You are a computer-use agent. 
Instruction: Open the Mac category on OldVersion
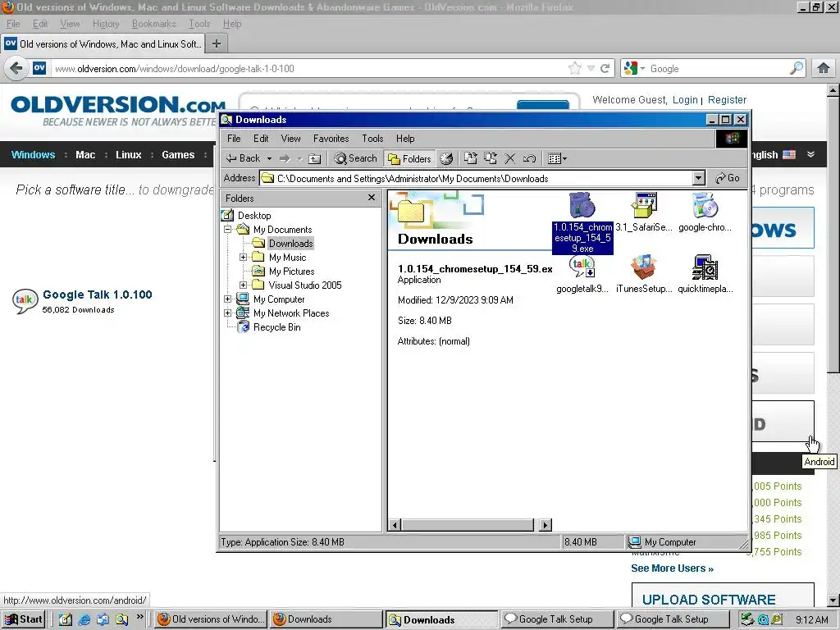click(85, 155)
